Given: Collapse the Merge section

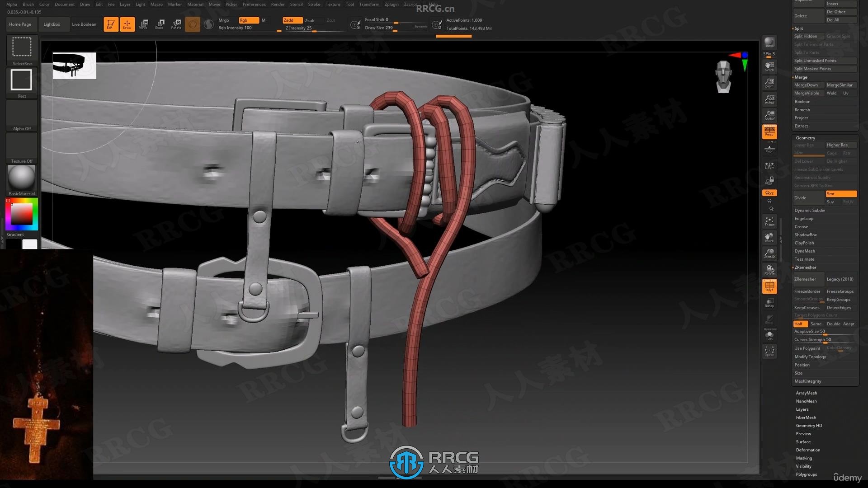Looking at the screenshot, I should pyautogui.click(x=801, y=77).
